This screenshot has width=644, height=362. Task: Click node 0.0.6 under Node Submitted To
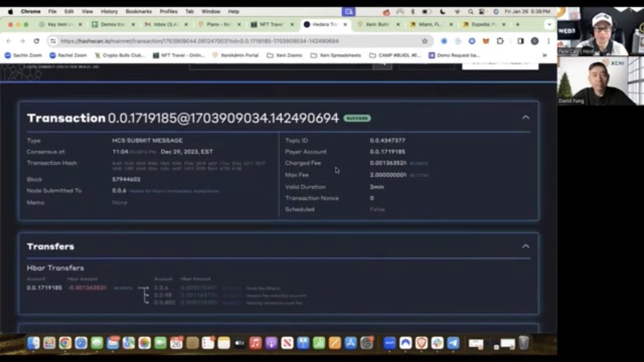119,190
